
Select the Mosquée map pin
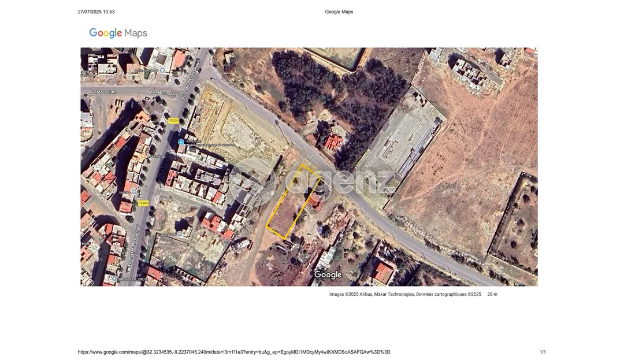click(x=180, y=235)
